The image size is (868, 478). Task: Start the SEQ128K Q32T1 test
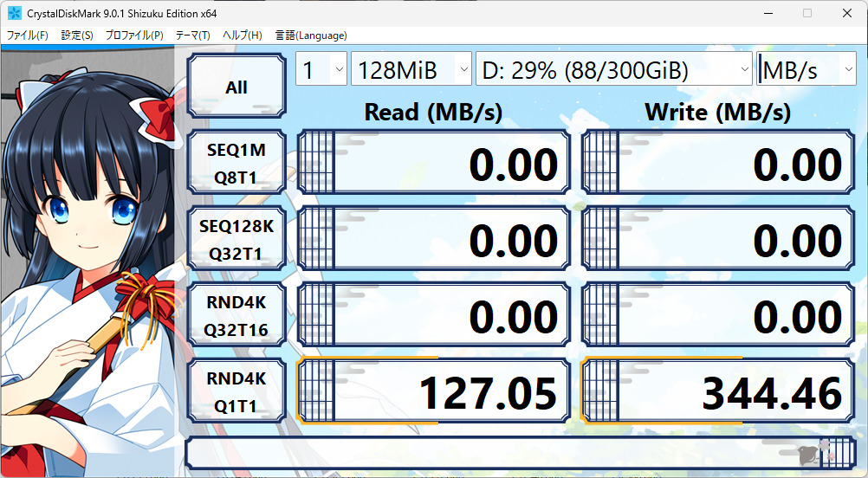coord(236,241)
